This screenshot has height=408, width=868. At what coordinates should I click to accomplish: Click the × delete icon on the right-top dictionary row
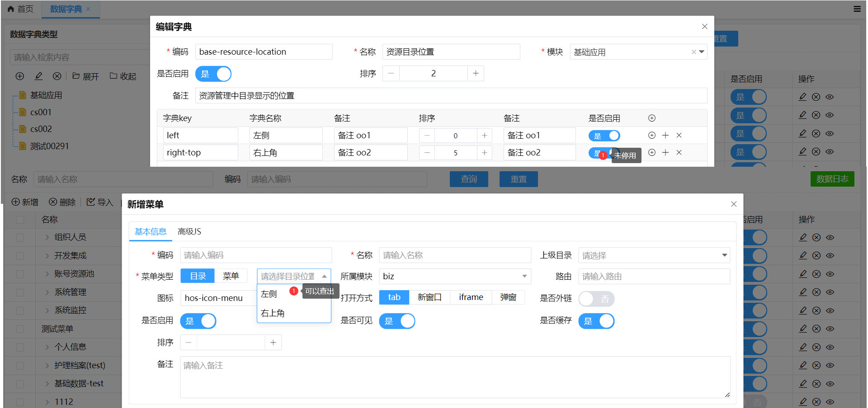(x=679, y=152)
